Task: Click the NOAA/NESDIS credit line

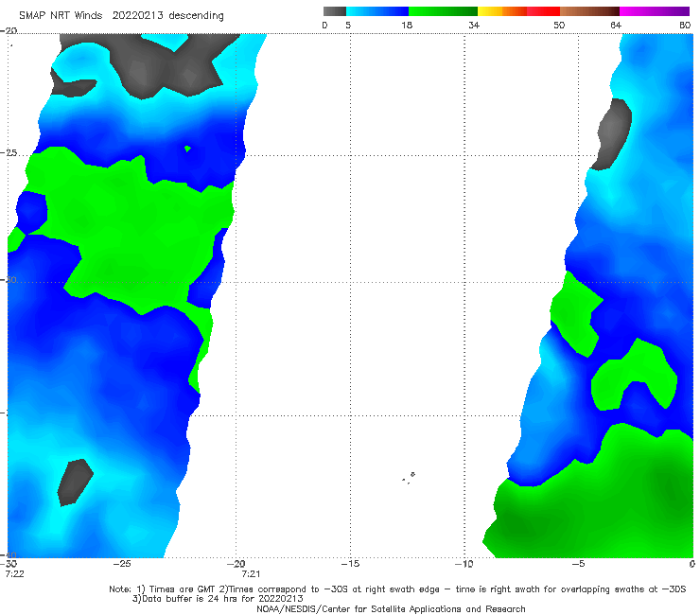Action: 391,609
